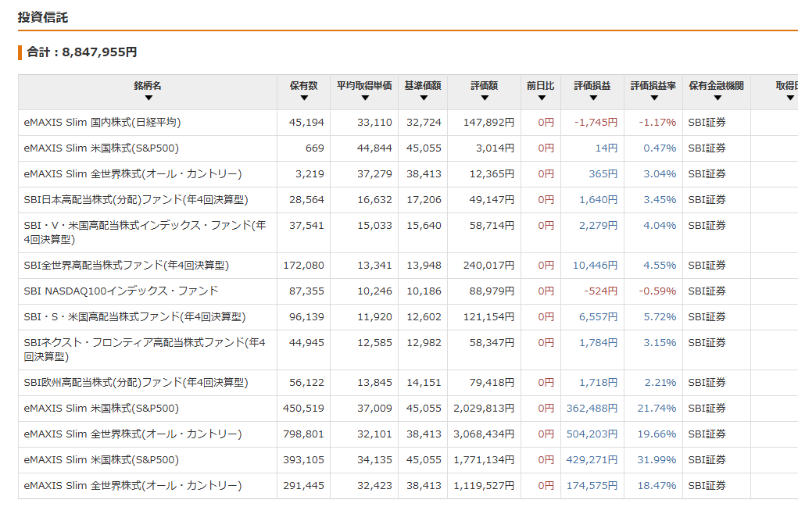
Task: Click eMAXIS Slim 米国株式 row holding 669
Action: click(x=102, y=148)
